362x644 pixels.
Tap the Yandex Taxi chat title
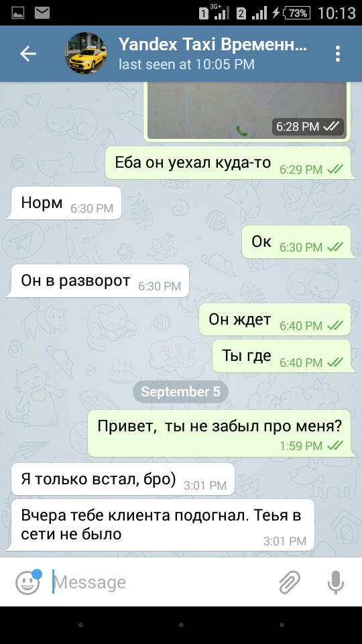click(x=213, y=44)
